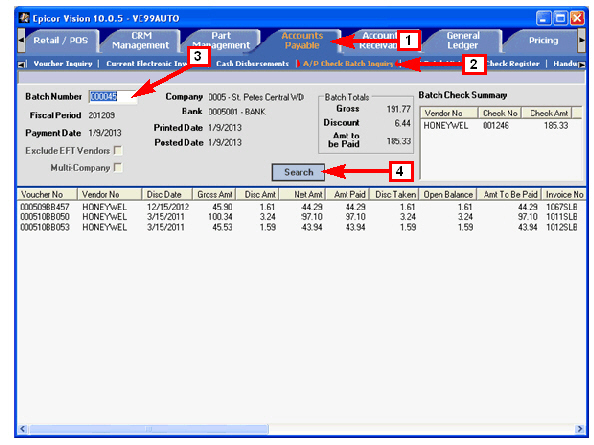Click the Open Balance column header
This screenshot has width=594, height=445.
pos(448,194)
